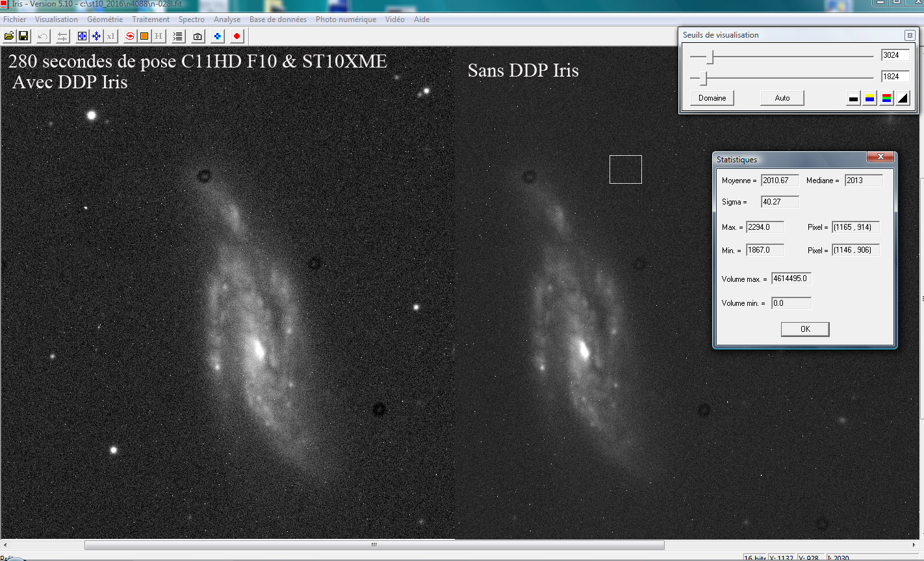The height and width of the screenshot is (561, 924).
Task: Click the Min. value field 1867.0
Action: pyautogui.click(x=765, y=250)
